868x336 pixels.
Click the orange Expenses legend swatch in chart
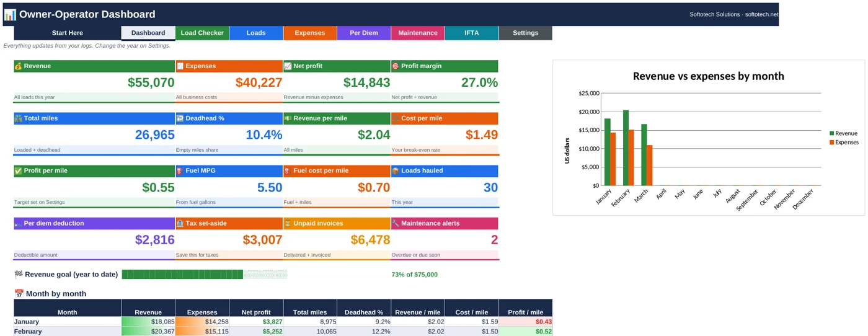coord(831,142)
